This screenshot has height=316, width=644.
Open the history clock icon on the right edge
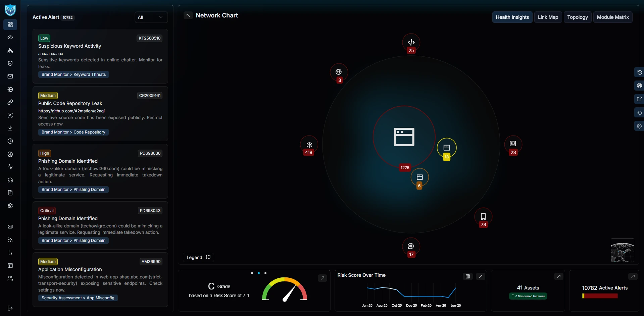[x=639, y=72]
